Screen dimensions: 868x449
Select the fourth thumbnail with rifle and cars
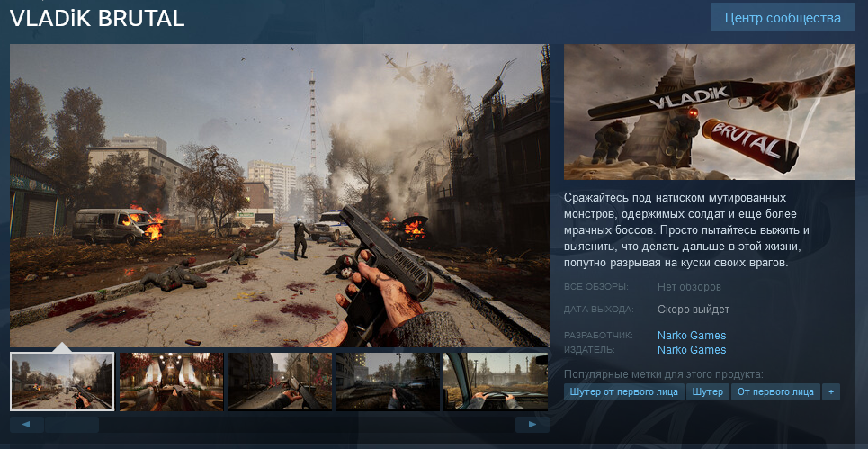(388, 382)
